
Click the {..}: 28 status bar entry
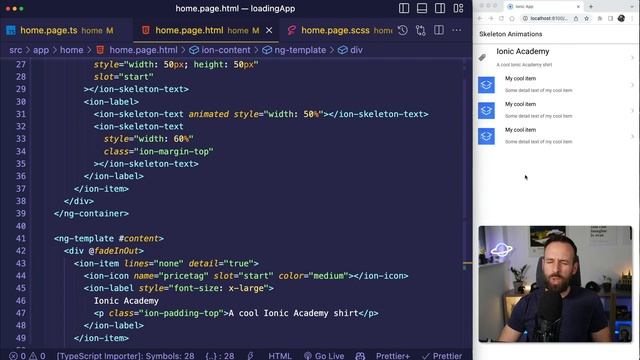coord(220,356)
